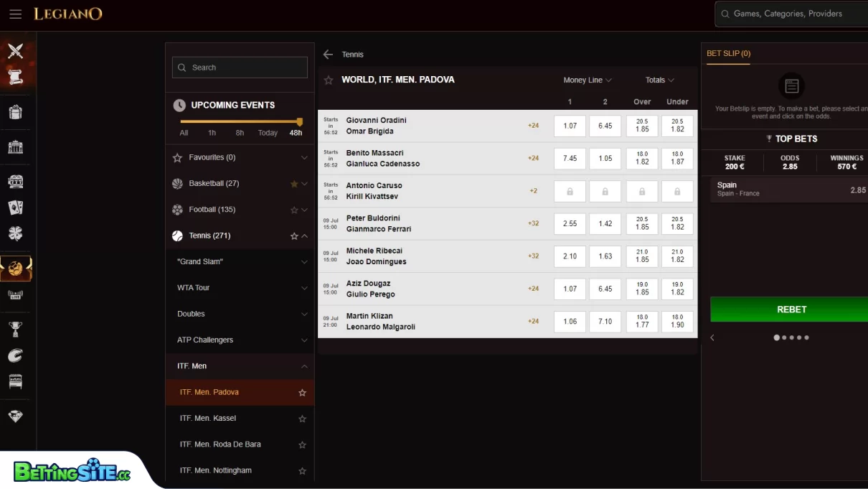The image size is (868, 489).
Task: Click the sports Search input field
Action: (240, 67)
